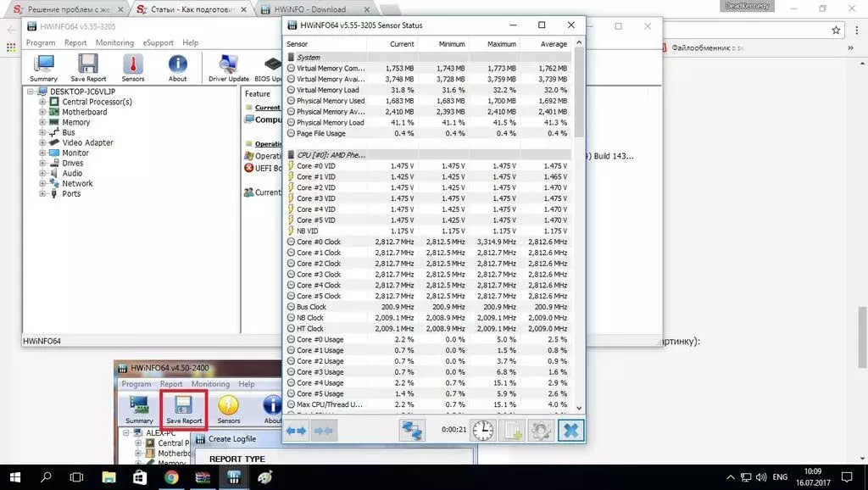Start logging with the sheet-plus icon
The height and width of the screenshot is (490, 868).
coord(511,430)
